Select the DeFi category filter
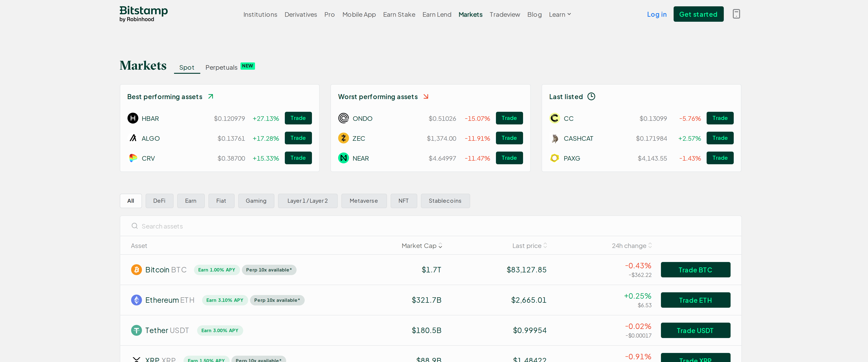The width and height of the screenshot is (868, 362). pos(159,201)
